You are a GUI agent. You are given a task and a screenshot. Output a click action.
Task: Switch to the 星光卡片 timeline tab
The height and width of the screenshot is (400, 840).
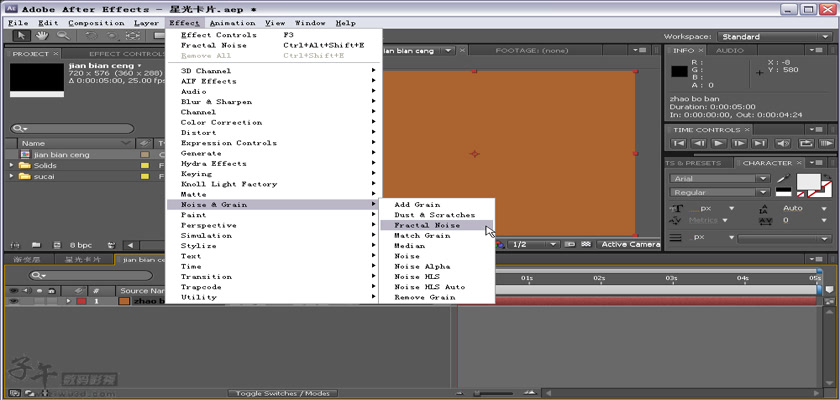pyautogui.click(x=82, y=260)
